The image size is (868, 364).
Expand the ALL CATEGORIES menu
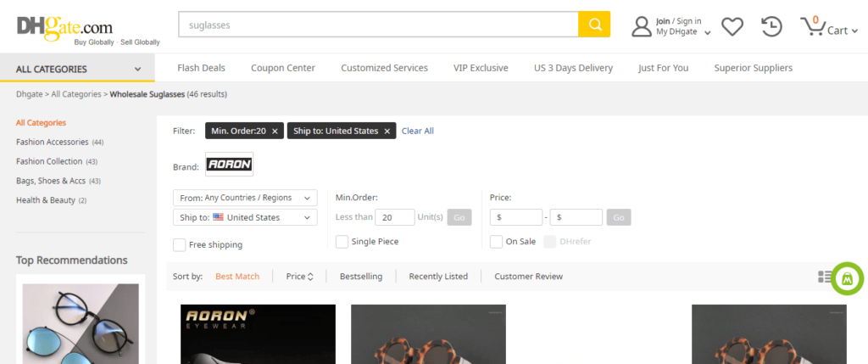pos(77,70)
